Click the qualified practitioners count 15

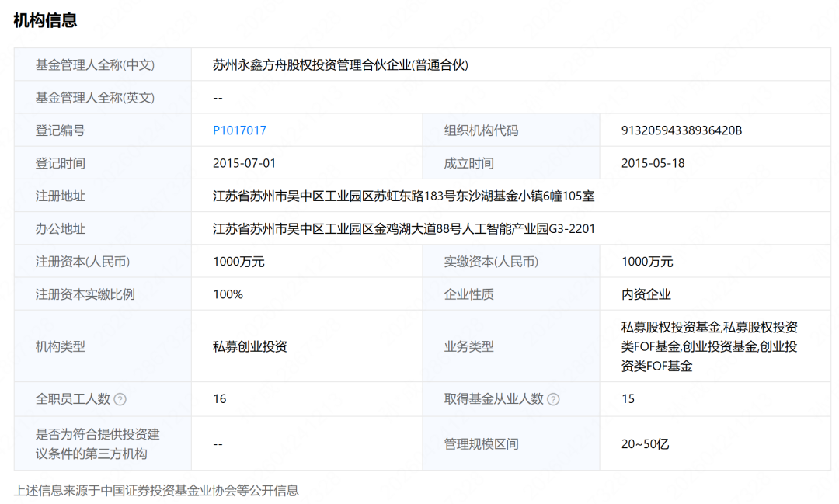(x=628, y=399)
